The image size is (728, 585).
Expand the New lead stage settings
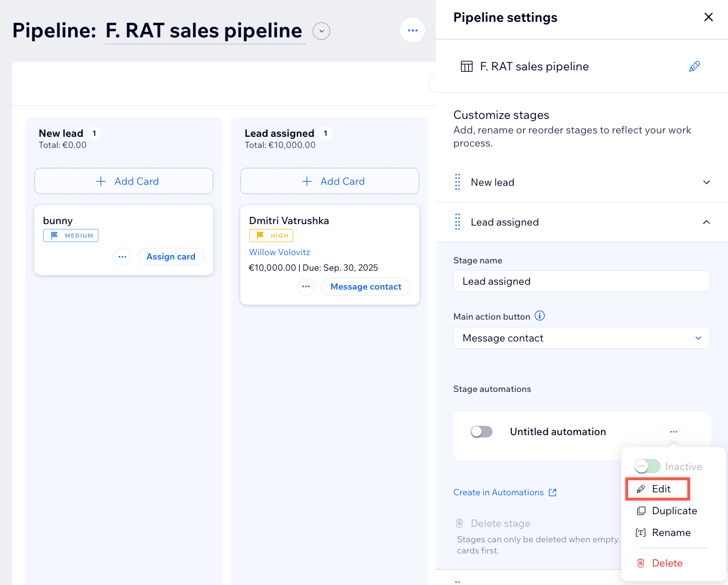[706, 182]
